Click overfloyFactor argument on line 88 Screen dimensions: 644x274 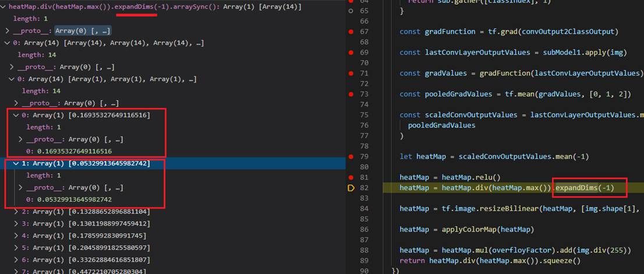tap(518, 250)
